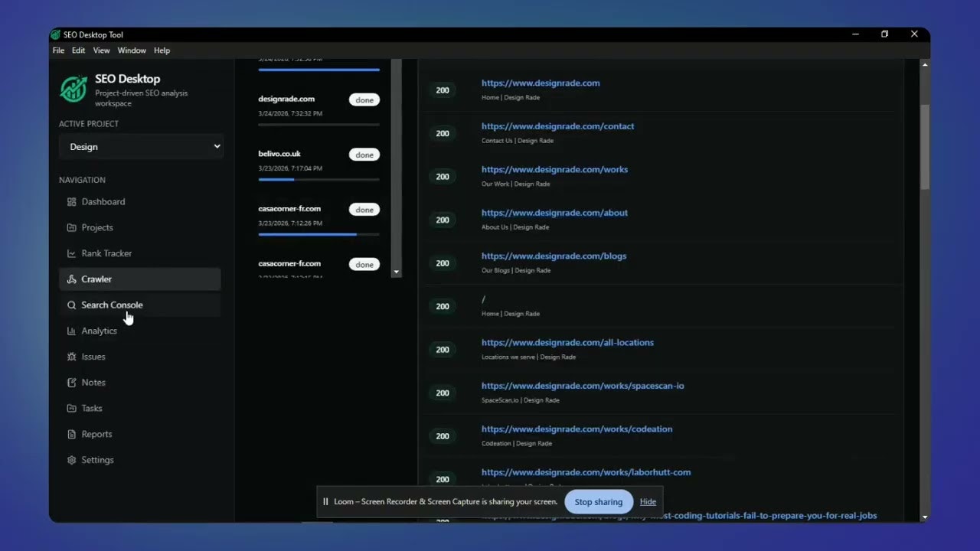Click the designrade.com crawl progress bar
980x551 pixels.
click(x=318, y=124)
